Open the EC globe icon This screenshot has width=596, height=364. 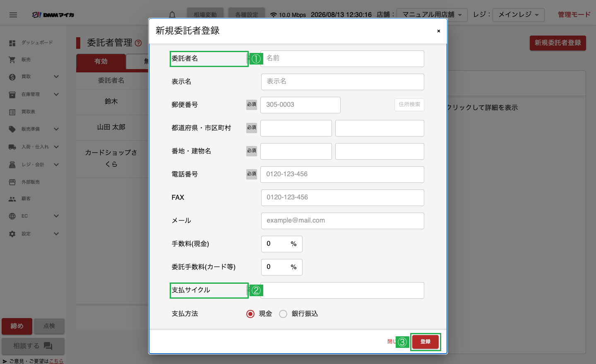point(12,216)
